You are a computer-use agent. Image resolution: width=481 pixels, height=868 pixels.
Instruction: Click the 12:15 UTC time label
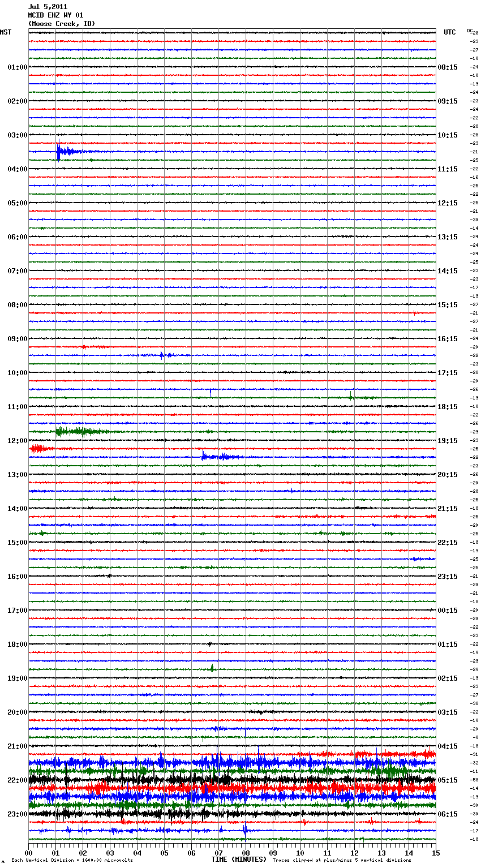tap(448, 203)
